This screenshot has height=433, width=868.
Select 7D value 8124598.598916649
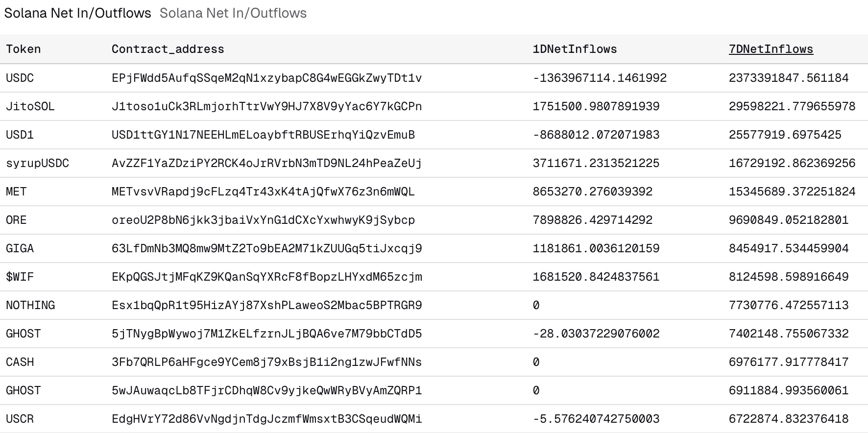click(x=789, y=277)
